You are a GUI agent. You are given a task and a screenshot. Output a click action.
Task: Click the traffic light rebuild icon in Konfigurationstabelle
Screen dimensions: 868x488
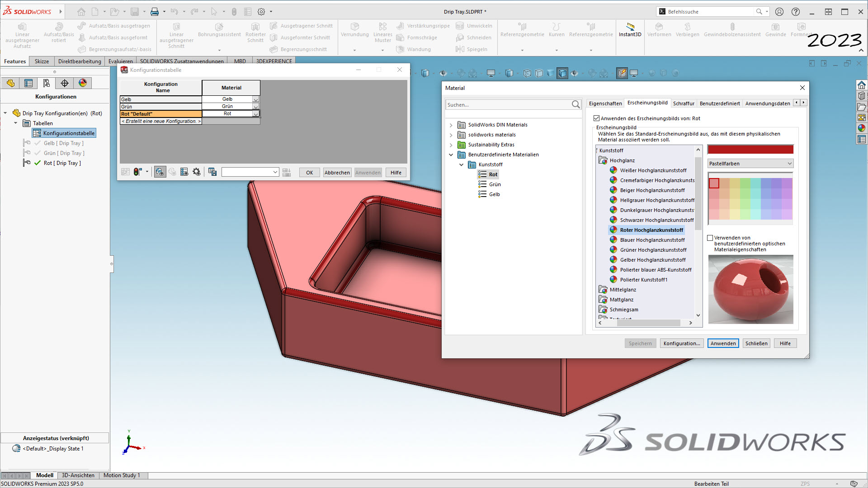coord(138,172)
